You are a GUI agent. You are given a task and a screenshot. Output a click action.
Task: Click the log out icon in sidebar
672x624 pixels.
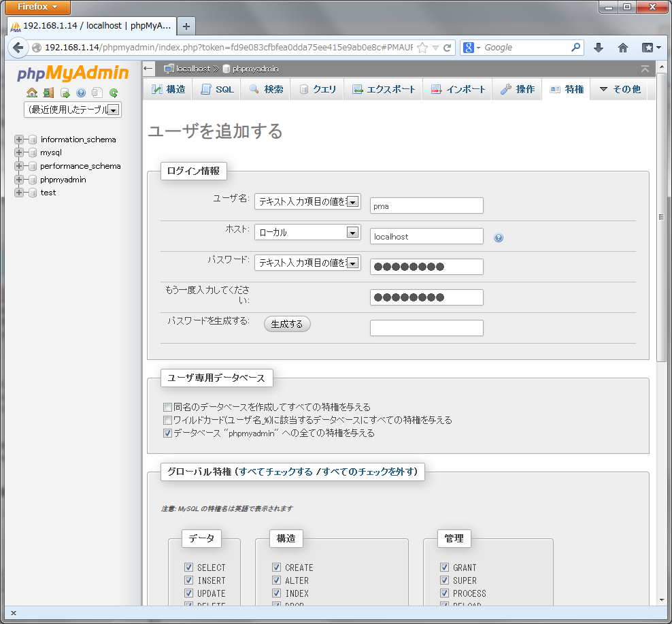coord(48,93)
